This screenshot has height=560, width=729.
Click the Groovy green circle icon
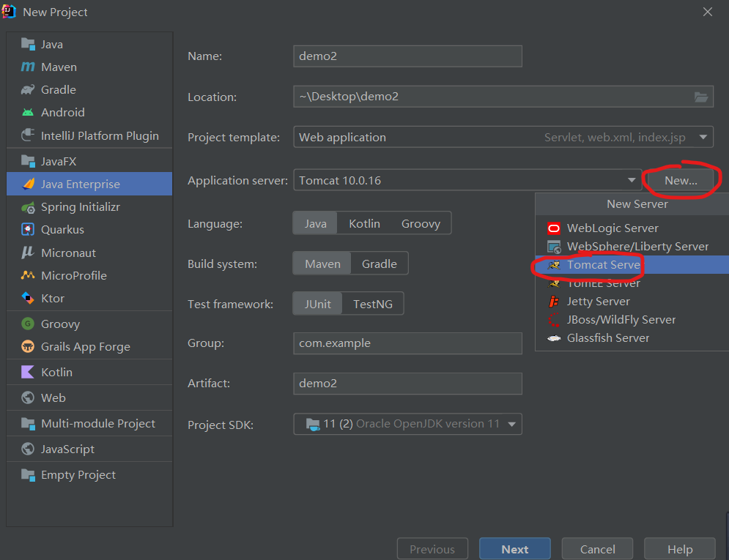pos(28,324)
